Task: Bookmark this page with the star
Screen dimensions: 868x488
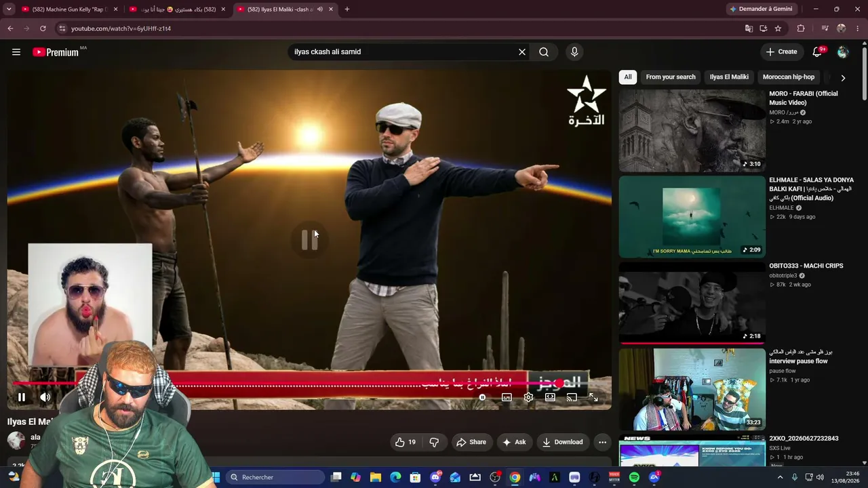Action: click(778, 28)
